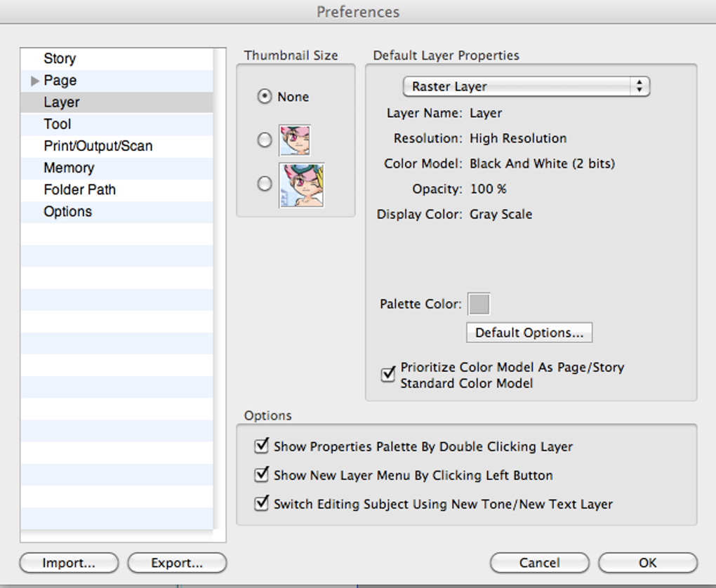Click the 'Gray Scale' display color value
The width and height of the screenshot is (716, 588).
coord(501,215)
